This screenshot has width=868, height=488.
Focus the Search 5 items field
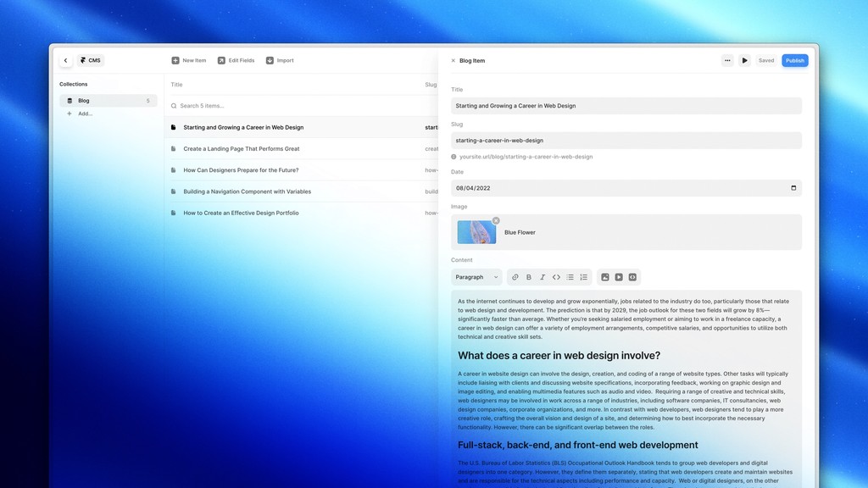tap(301, 106)
